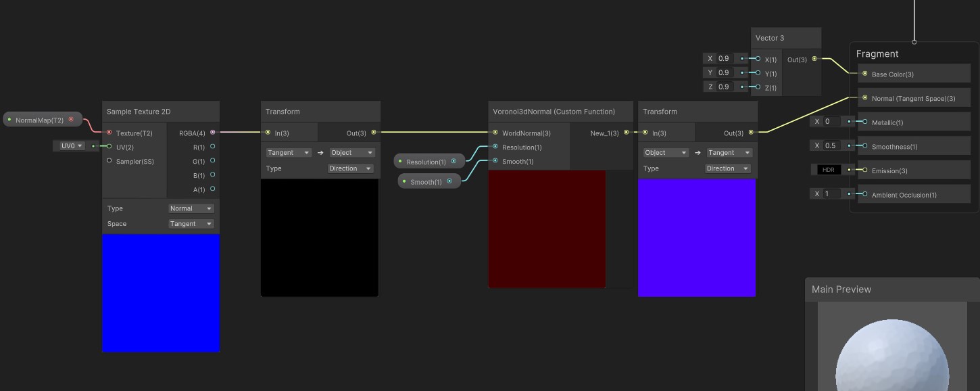
Task: Select the Smooth(1) property node
Action: (x=429, y=181)
